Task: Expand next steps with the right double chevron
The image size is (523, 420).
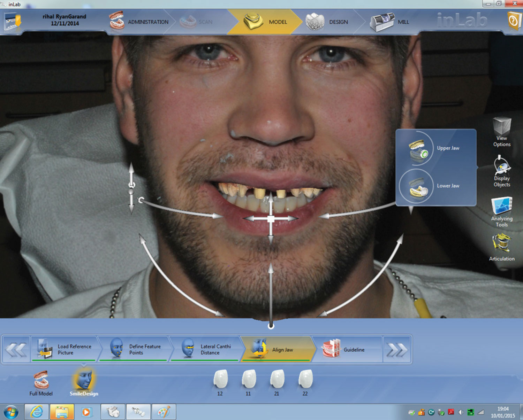Action: pos(397,350)
